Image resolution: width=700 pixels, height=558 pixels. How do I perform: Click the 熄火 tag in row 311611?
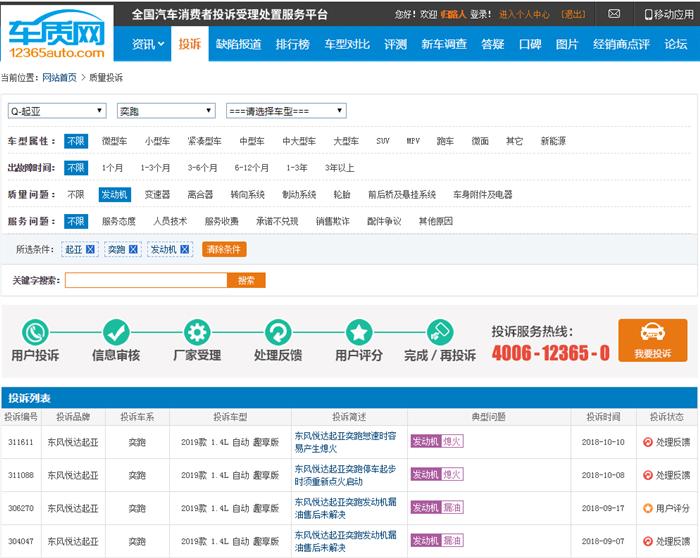tap(452, 441)
